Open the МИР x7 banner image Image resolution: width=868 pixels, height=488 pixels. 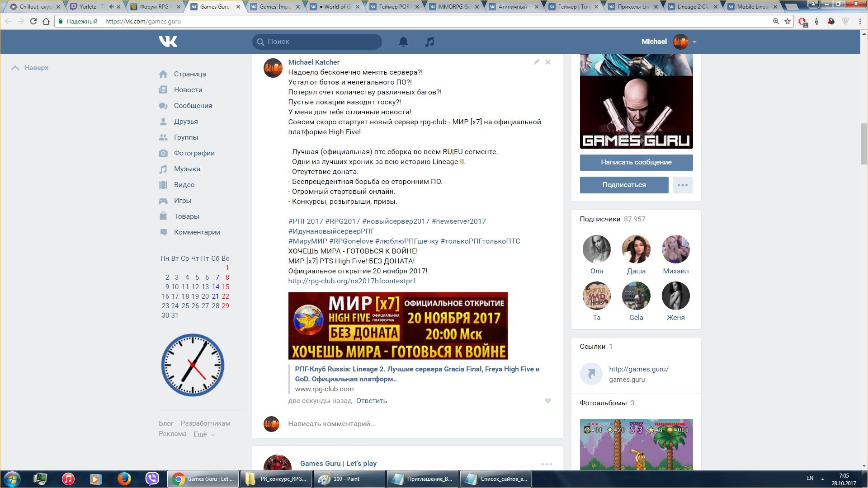(x=398, y=326)
